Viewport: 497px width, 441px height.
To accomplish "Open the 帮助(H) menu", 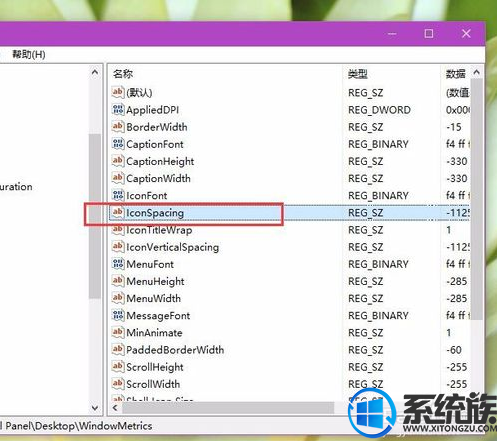I will pos(29,54).
